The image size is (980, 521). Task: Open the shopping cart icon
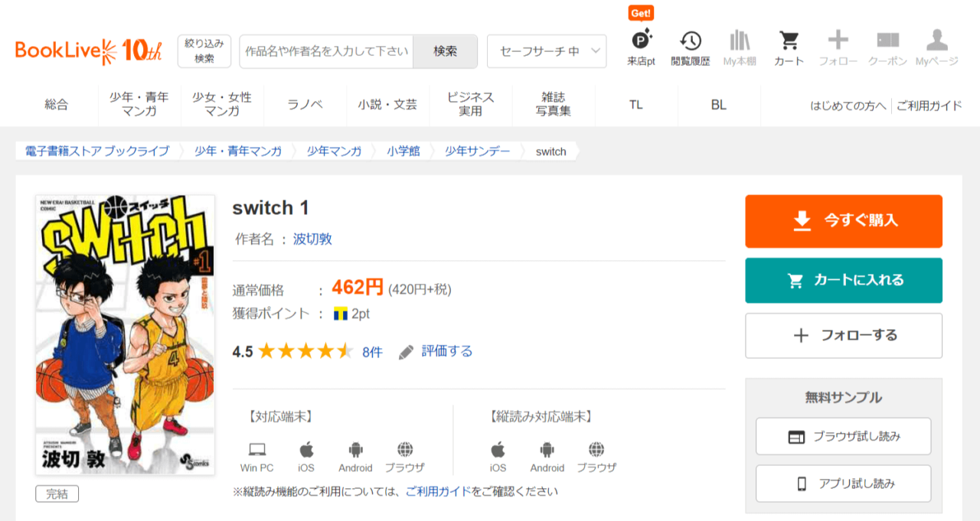789,47
